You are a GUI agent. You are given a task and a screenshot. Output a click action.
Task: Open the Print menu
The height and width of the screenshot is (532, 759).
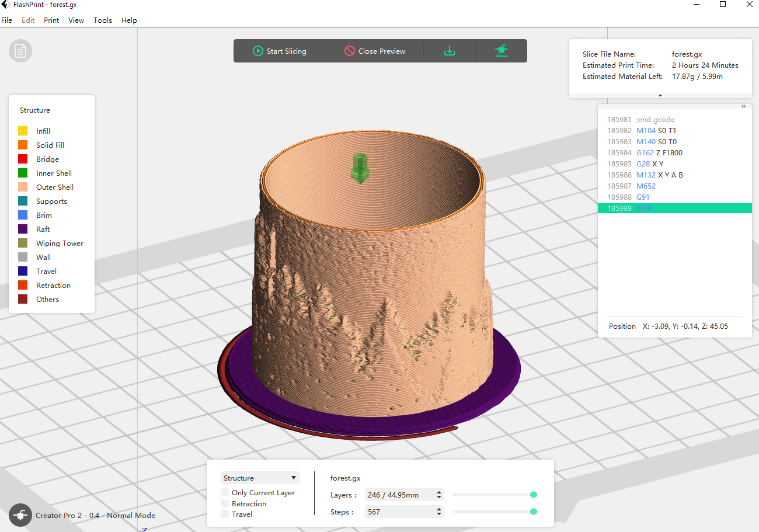tap(51, 20)
